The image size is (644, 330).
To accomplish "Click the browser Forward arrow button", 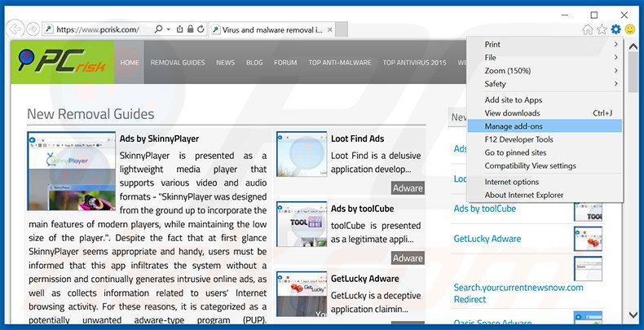I will 33,29.
